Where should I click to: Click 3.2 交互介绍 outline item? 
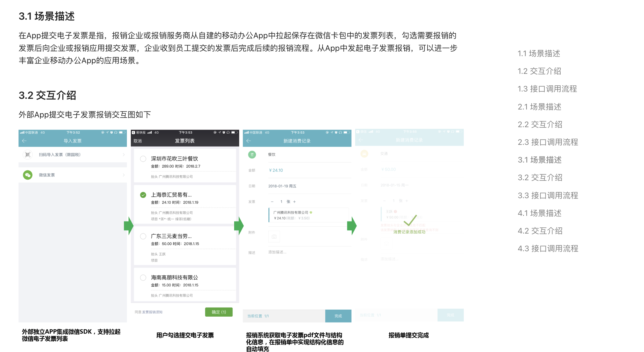click(x=540, y=177)
